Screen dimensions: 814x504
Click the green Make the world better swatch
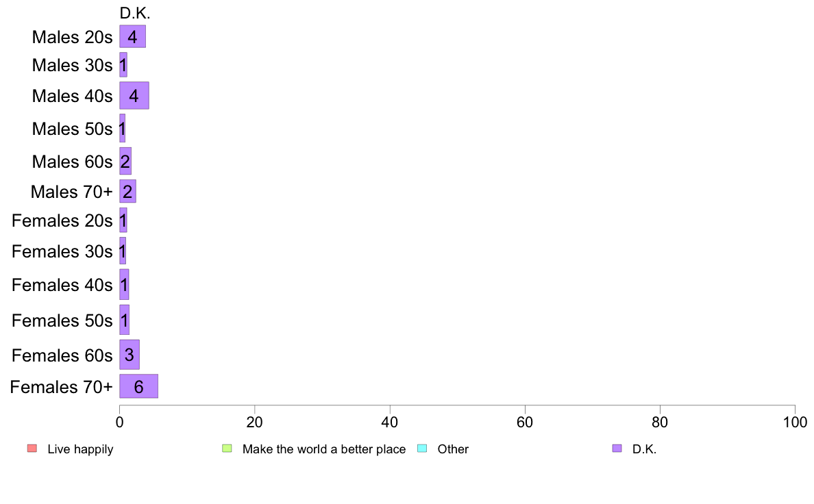227,449
